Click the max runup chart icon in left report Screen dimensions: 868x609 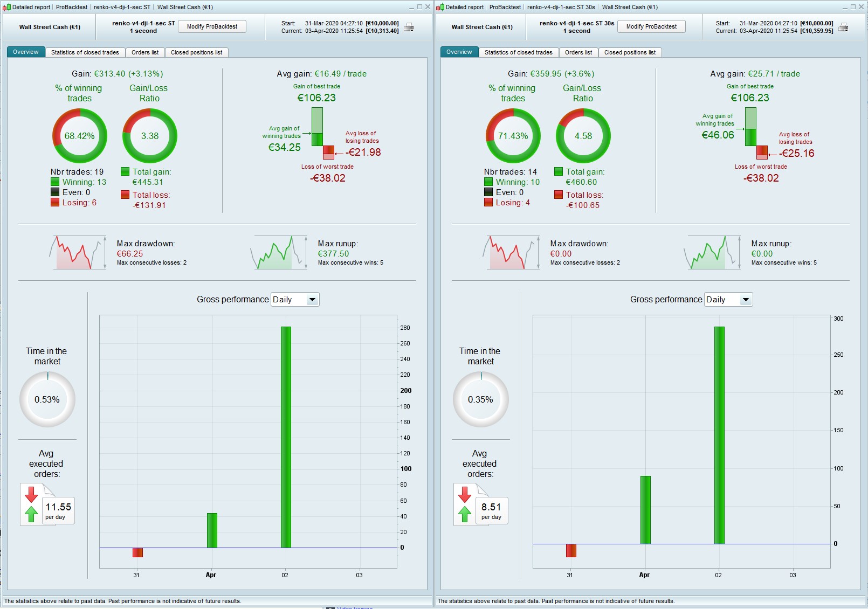[279, 252]
